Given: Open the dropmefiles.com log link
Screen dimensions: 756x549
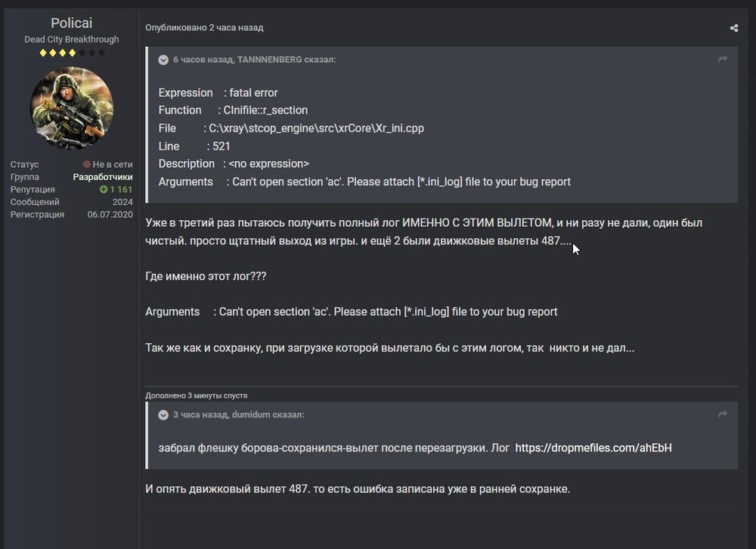Looking at the screenshot, I should pyautogui.click(x=593, y=448).
